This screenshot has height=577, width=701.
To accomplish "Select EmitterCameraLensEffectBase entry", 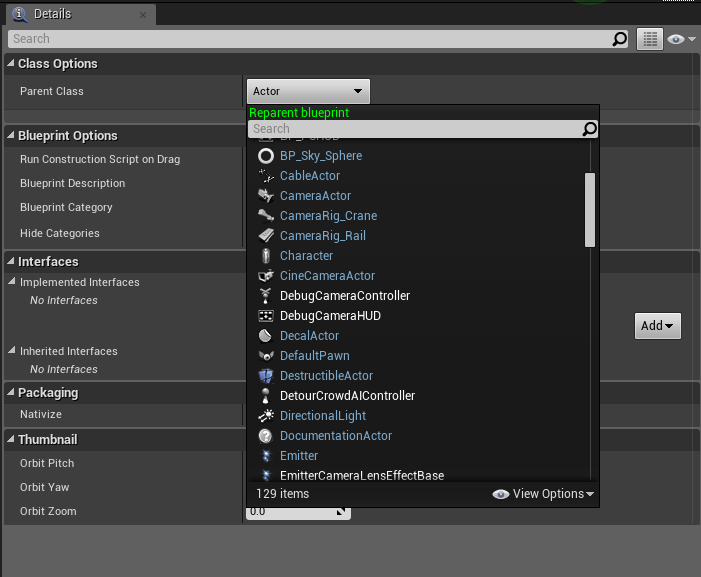I will 362,476.
